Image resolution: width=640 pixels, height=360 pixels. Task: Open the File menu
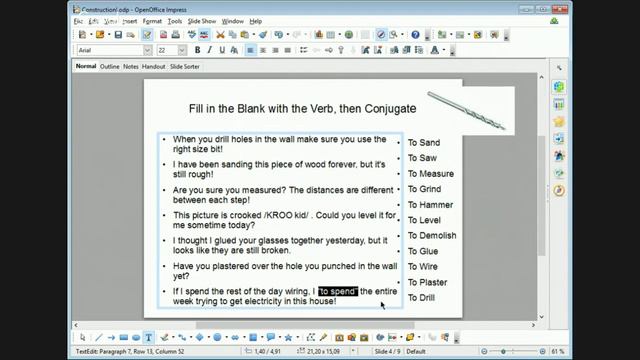tap(78, 21)
